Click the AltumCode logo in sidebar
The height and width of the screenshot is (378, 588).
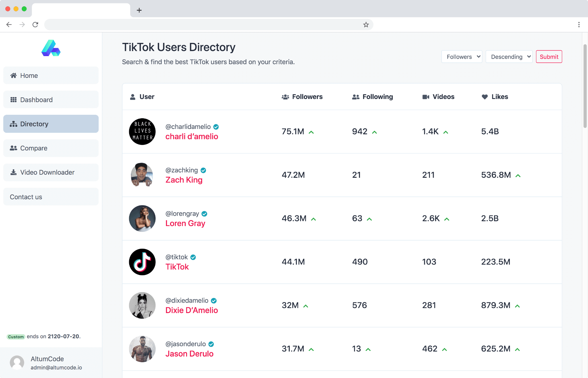tap(51, 48)
